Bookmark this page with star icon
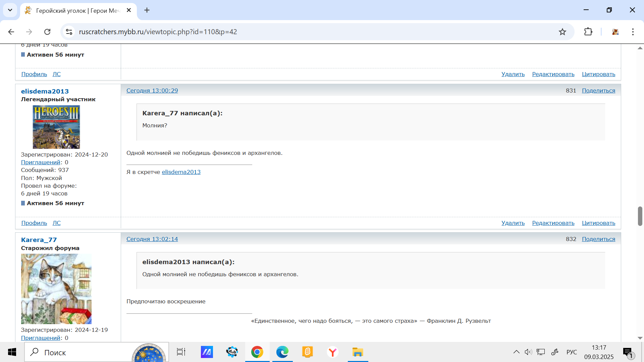 point(562,32)
